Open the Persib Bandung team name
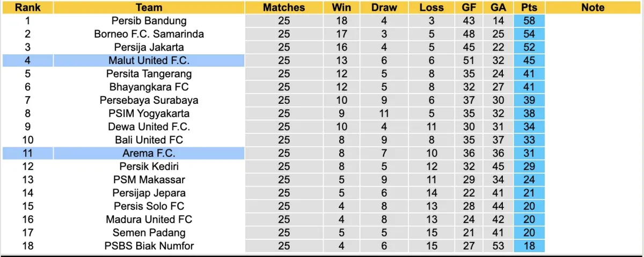Viewport: 644px width, 257px height. [x=149, y=21]
